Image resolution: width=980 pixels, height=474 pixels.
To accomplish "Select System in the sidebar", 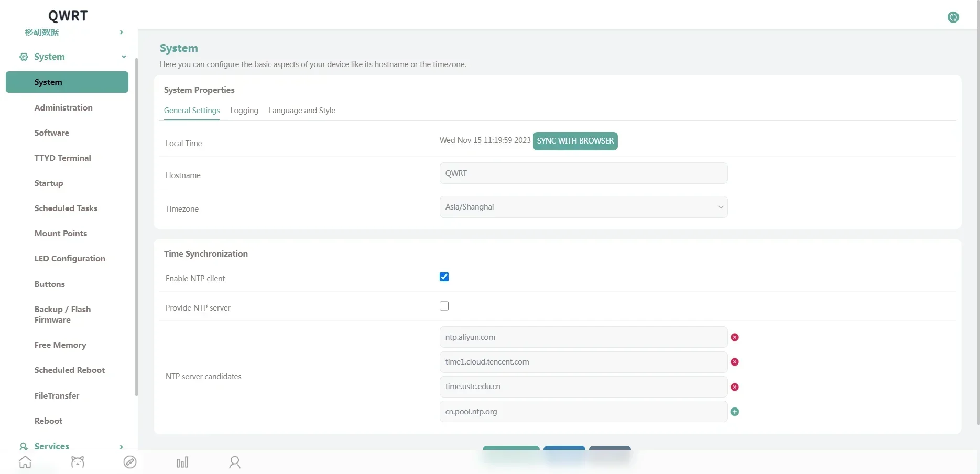I will [x=67, y=82].
